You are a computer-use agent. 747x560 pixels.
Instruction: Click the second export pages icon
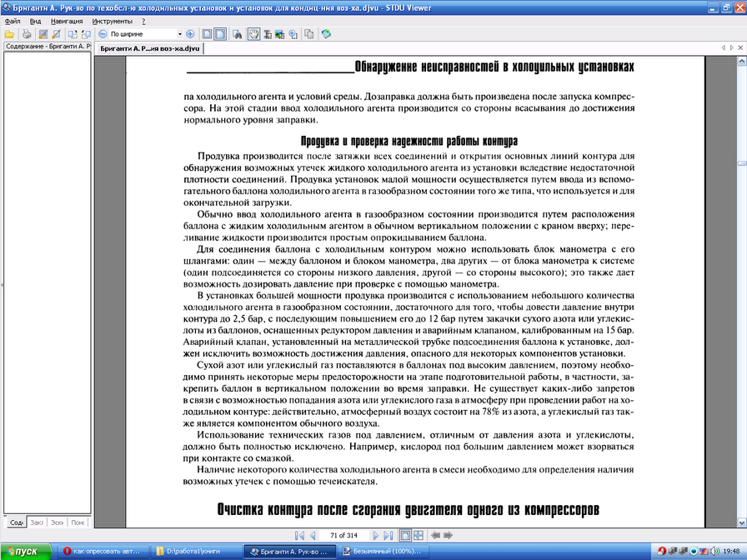(86, 34)
